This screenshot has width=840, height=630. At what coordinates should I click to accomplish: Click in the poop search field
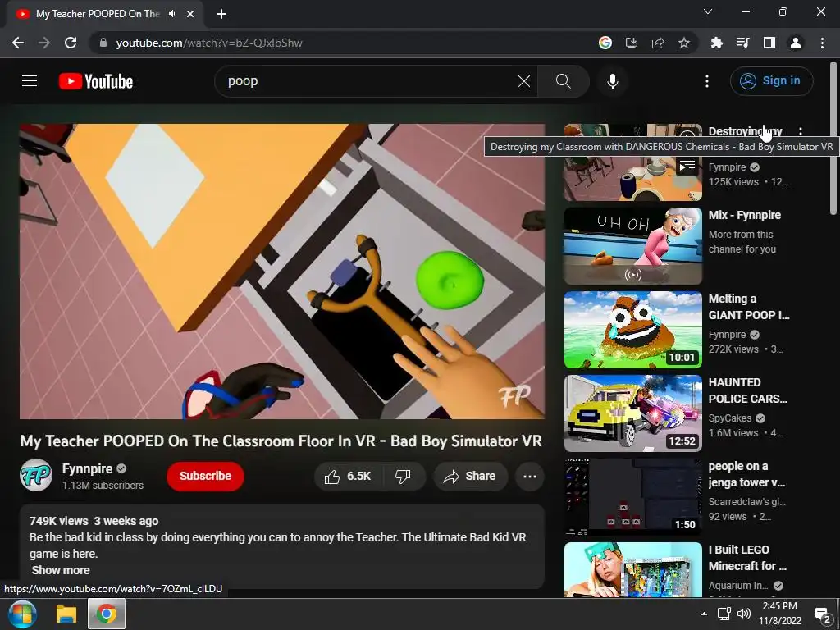(x=370, y=81)
